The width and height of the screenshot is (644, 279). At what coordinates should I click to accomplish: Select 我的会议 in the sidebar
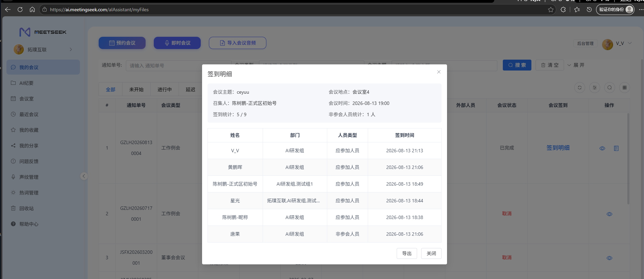[43, 67]
